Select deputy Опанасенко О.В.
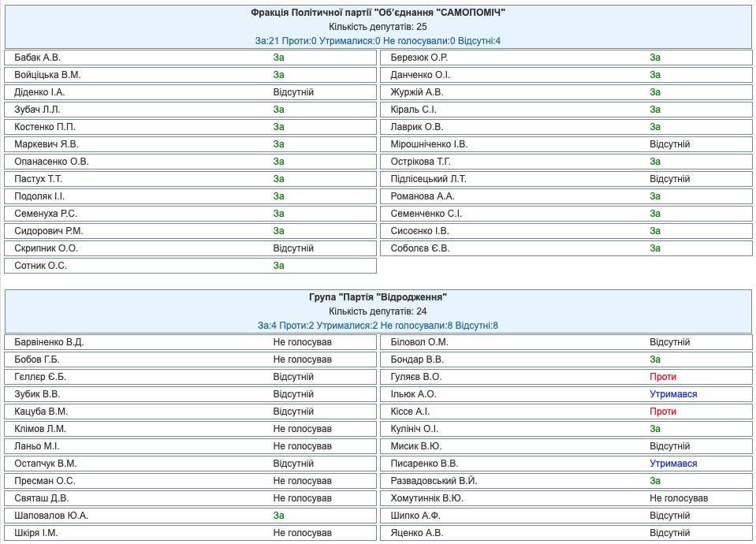 tap(51, 162)
